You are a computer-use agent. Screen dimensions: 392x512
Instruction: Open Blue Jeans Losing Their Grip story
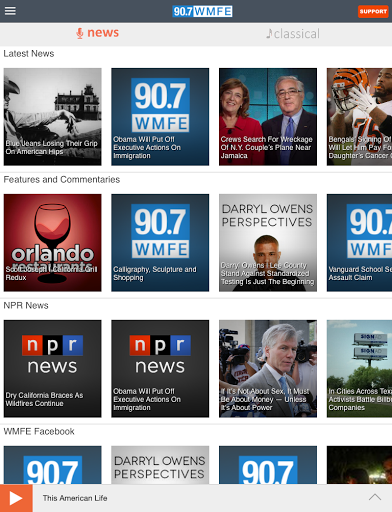[x=52, y=117]
